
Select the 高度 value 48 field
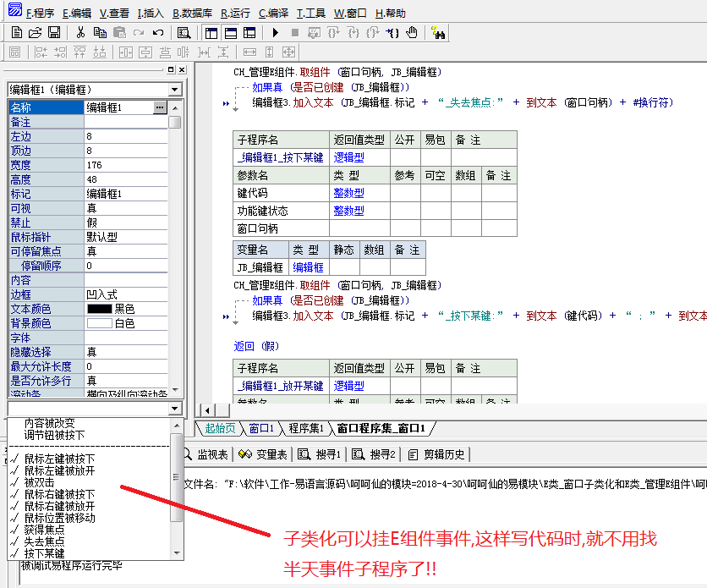(x=126, y=179)
